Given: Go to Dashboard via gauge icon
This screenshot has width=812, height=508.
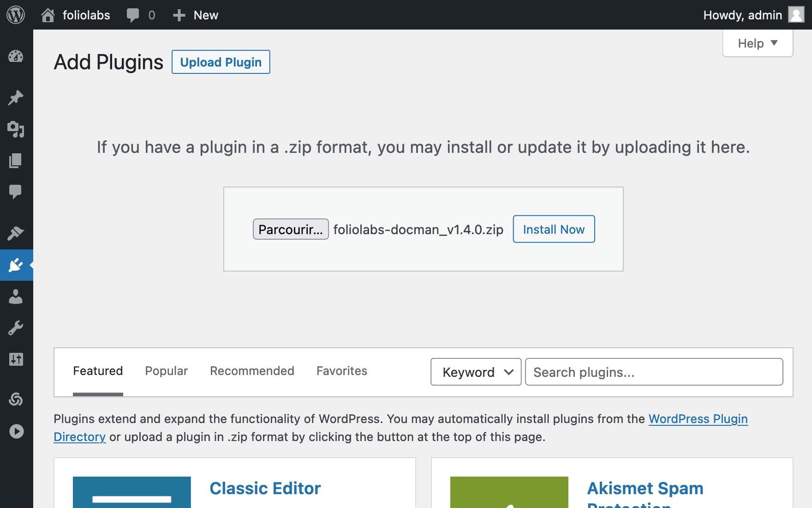Looking at the screenshot, I should point(16,56).
